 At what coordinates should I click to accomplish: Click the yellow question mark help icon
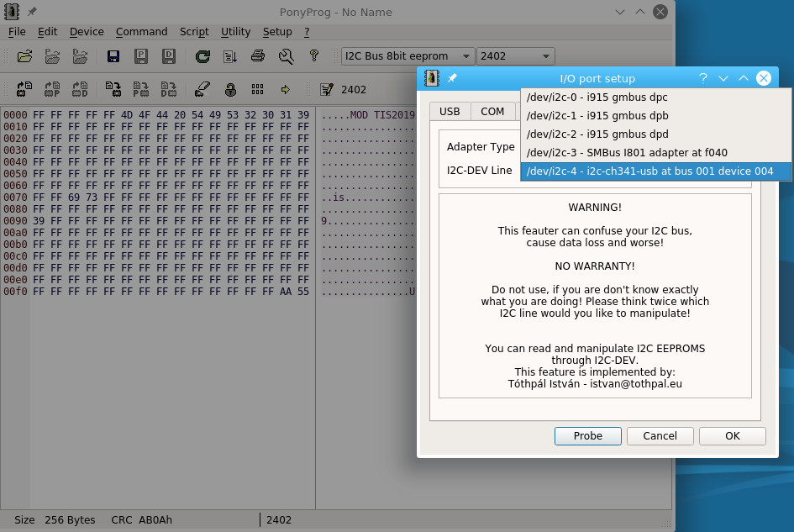314,55
